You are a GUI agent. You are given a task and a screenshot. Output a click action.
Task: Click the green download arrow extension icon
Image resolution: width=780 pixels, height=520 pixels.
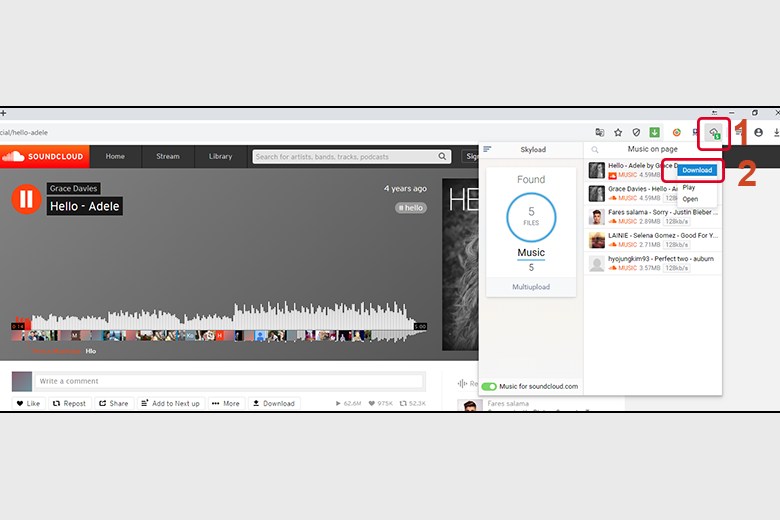tap(655, 132)
